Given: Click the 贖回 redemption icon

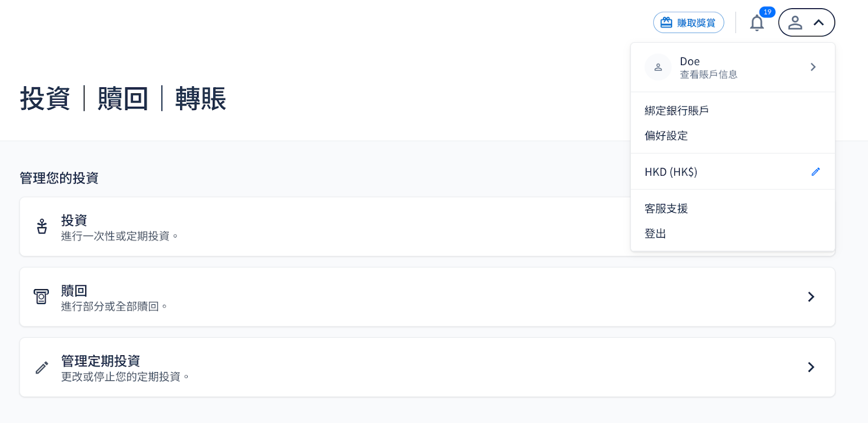Looking at the screenshot, I should [41, 297].
